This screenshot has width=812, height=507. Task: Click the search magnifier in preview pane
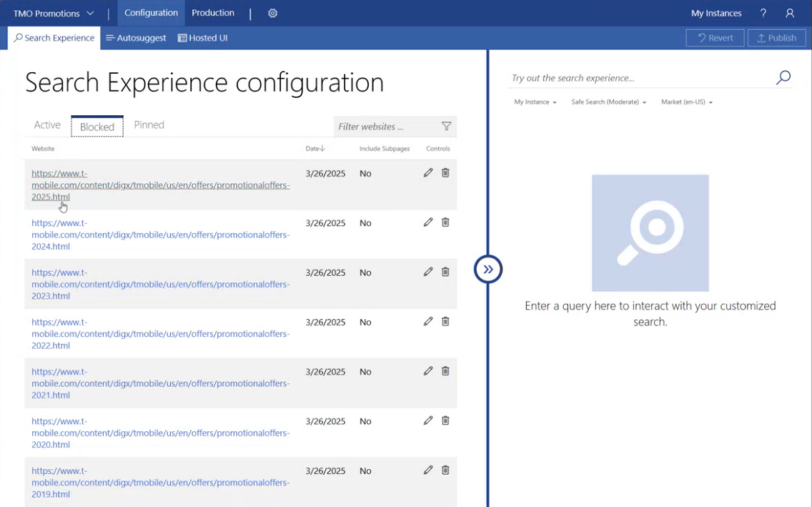(783, 78)
